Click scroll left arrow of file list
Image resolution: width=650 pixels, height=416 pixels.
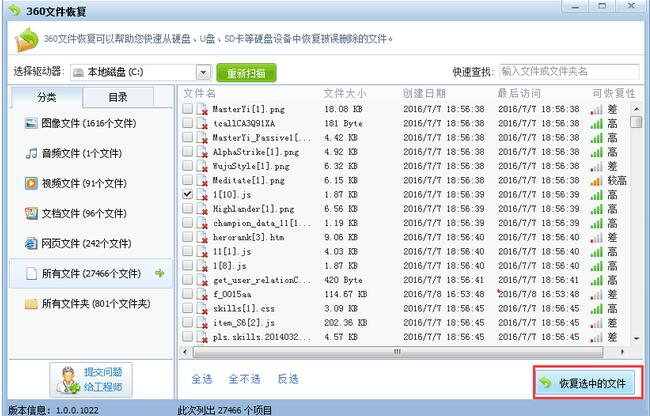[x=185, y=352]
